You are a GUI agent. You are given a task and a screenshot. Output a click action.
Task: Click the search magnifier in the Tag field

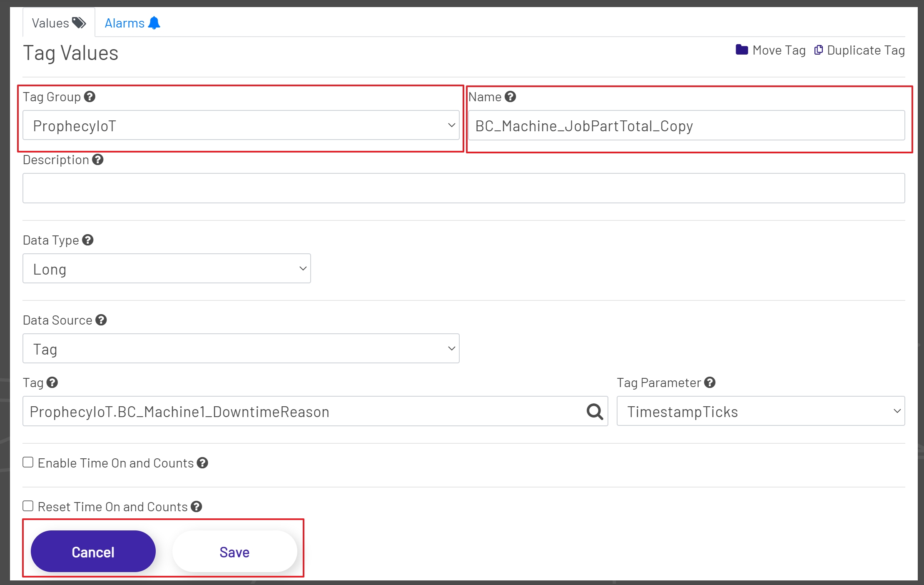(594, 412)
